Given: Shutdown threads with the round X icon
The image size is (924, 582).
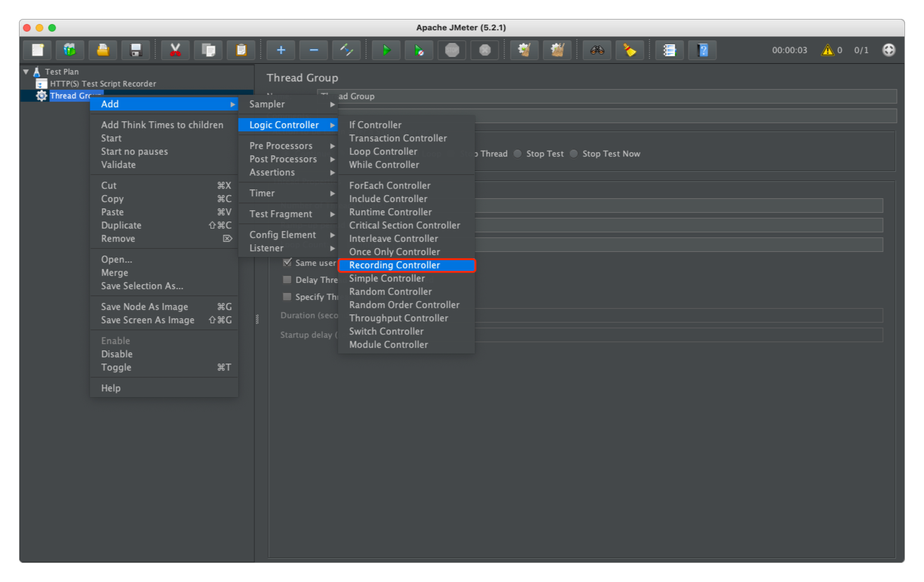Looking at the screenshot, I should [485, 50].
